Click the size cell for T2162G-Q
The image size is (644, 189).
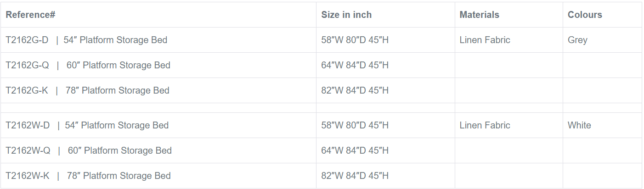[355, 65]
